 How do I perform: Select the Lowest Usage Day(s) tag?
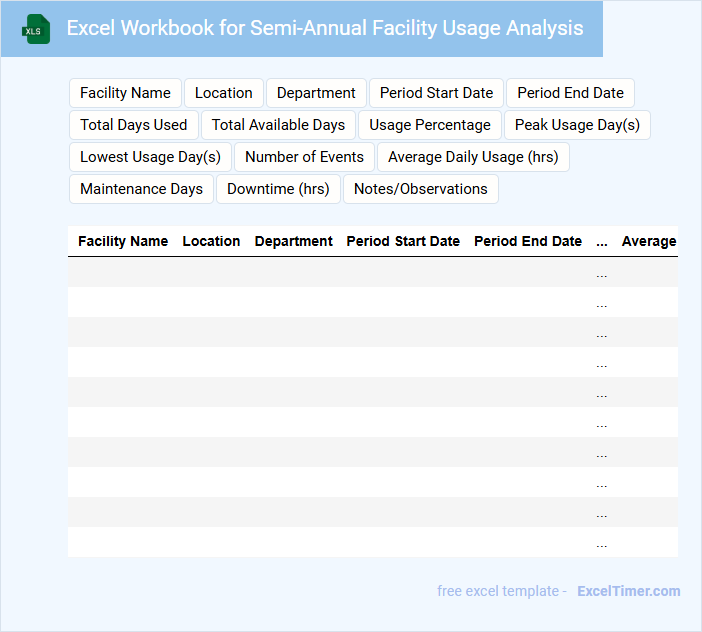pyautogui.click(x=150, y=157)
